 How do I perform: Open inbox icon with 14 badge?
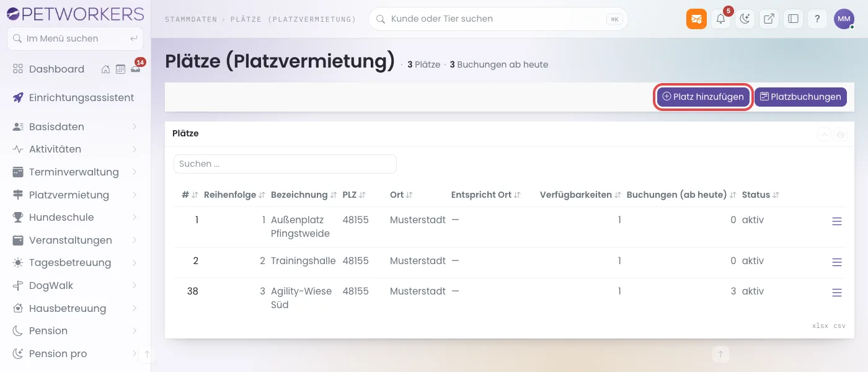tap(135, 69)
